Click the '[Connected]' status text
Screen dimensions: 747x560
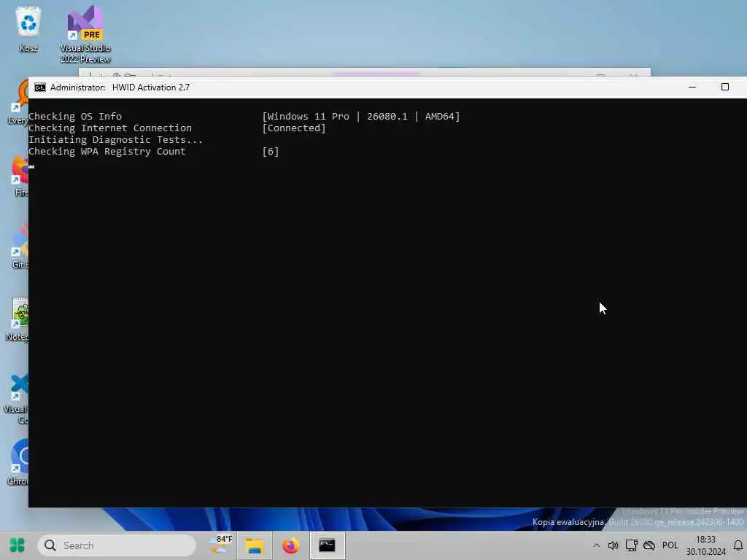tap(294, 128)
